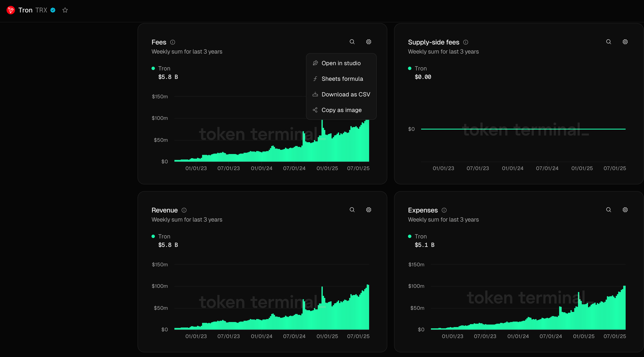
Task: Zoom into the Revenue chart with magnifier
Action: click(352, 210)
